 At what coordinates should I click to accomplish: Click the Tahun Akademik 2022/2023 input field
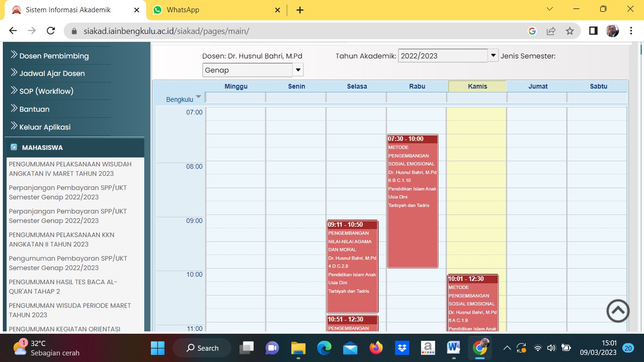[443, 56]
